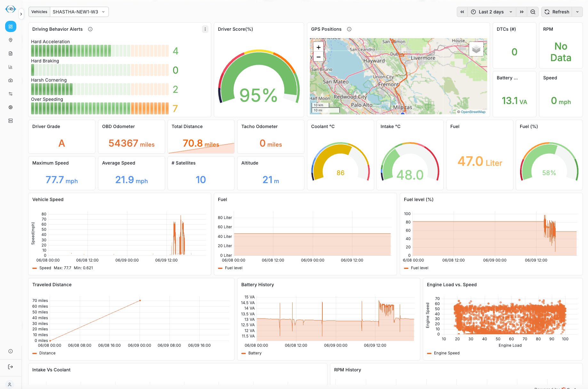Click the OBD Odometer value 54367 miles
The image size is (588, 389).
click(x=132, y=143)
